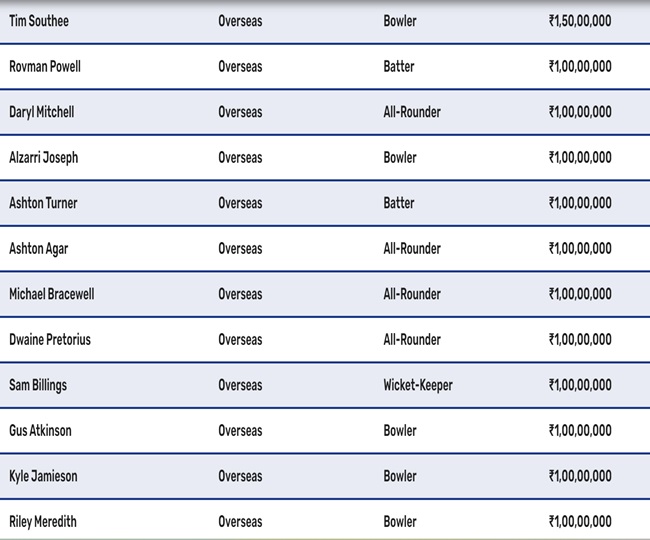
Task: Select the Riley Meredith player name
Action: [x=43, y=522]
